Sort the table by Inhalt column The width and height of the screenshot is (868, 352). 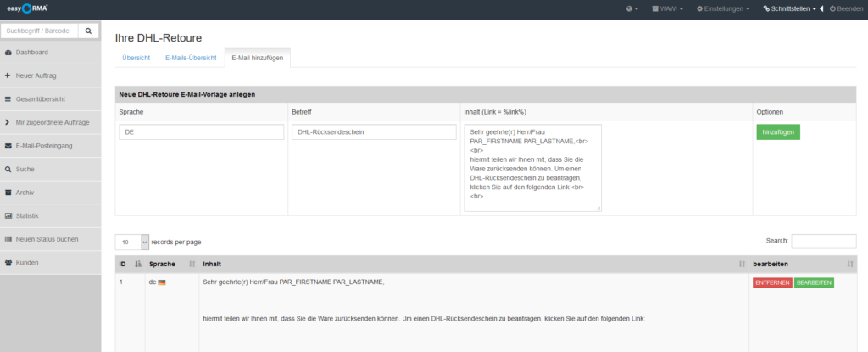(474, 265)
